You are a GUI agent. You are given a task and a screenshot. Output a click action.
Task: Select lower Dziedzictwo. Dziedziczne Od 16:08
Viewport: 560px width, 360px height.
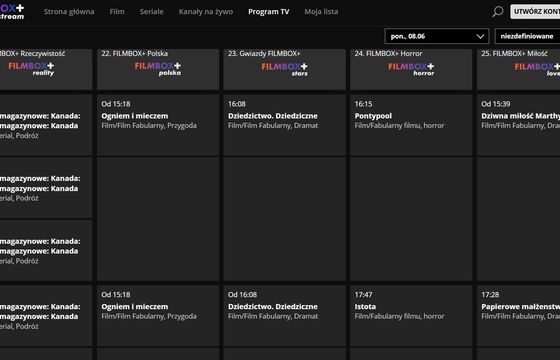(x=284, y=315)
